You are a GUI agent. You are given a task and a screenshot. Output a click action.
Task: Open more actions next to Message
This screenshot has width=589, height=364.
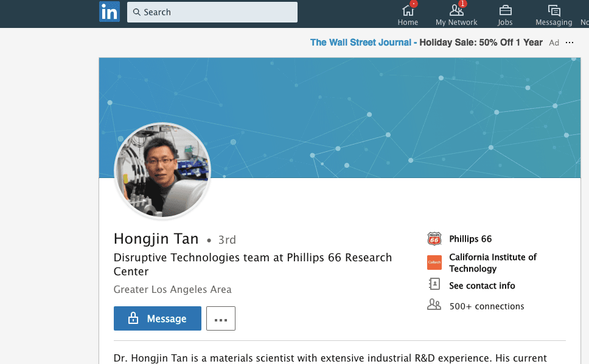220,318
